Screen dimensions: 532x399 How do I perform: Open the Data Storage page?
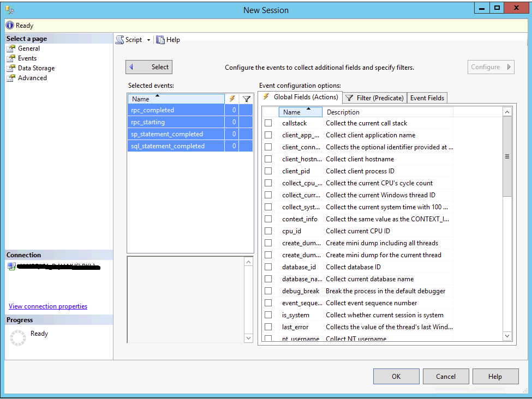36,68
